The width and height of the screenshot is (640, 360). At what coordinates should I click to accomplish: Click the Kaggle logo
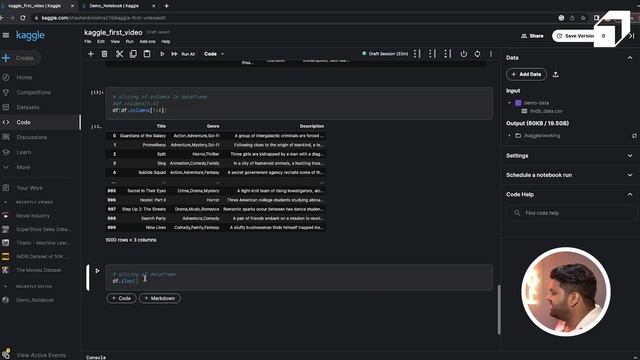click(x=31, y=36)
